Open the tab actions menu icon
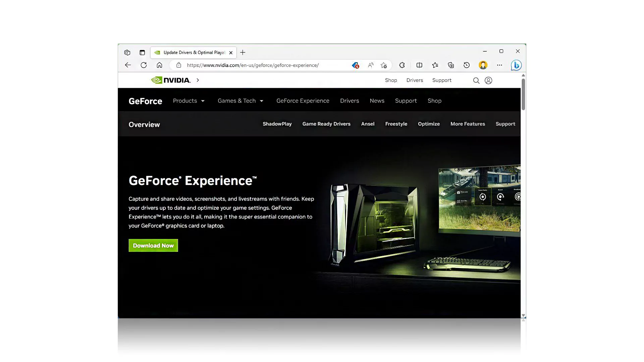The height and width of the screenshot is (362, 644). click(142, 53)
